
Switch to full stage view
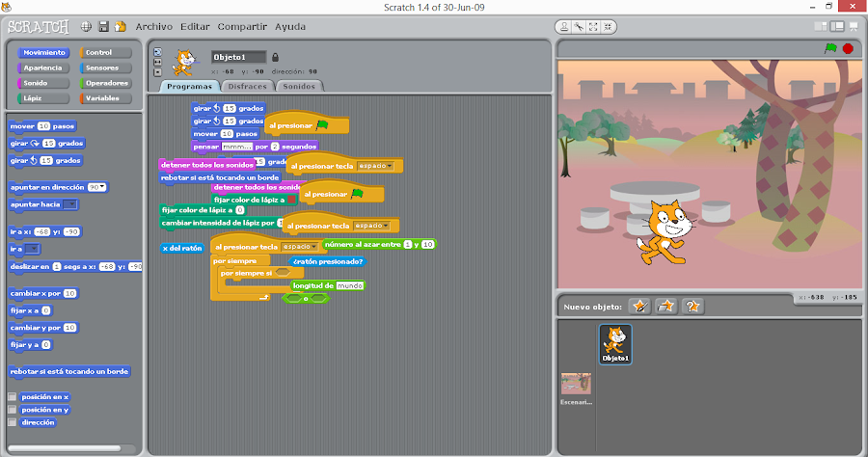(x=837, y=26)
